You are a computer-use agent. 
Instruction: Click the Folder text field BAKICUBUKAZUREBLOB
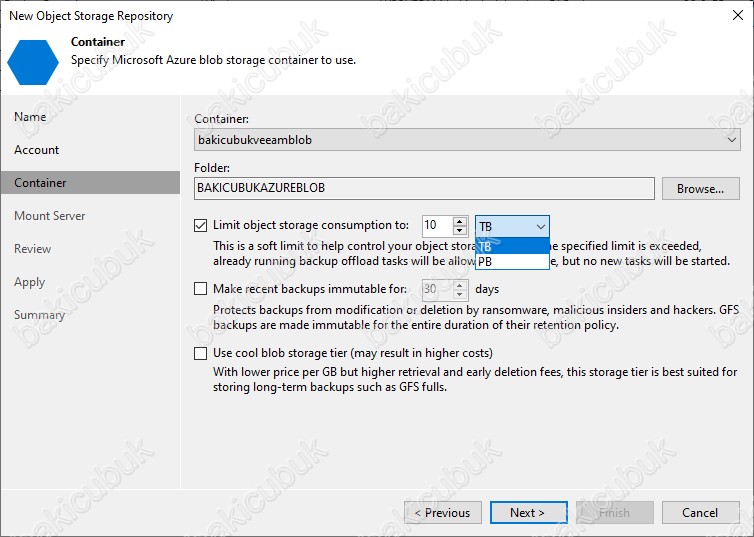[x=424, y=188]
